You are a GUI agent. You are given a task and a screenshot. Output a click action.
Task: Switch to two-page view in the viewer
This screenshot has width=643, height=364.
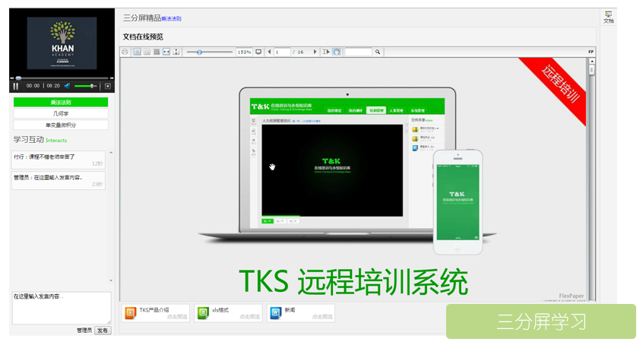(x=147, y=52)
